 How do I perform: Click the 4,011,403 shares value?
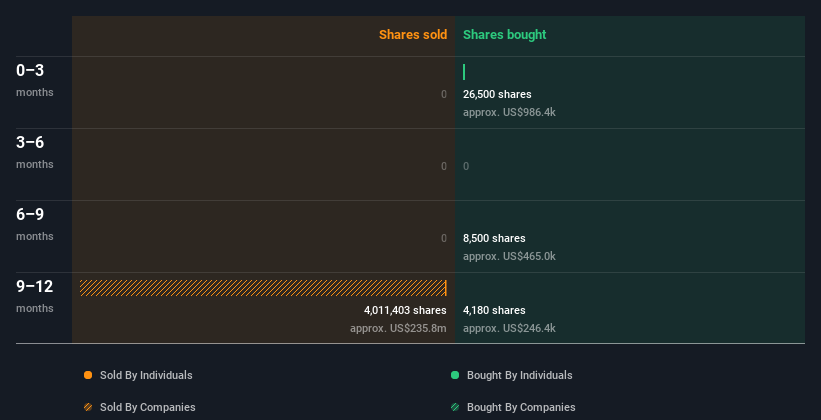click(x=405, y=310)
